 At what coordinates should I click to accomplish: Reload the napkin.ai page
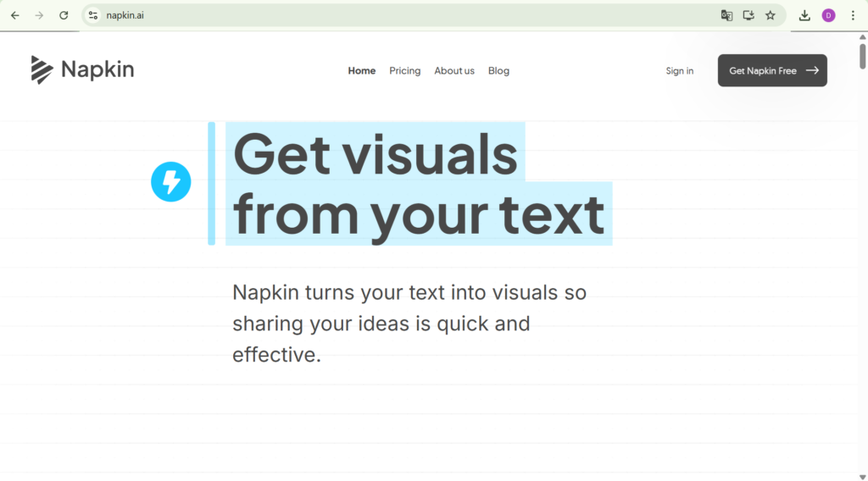64,15
